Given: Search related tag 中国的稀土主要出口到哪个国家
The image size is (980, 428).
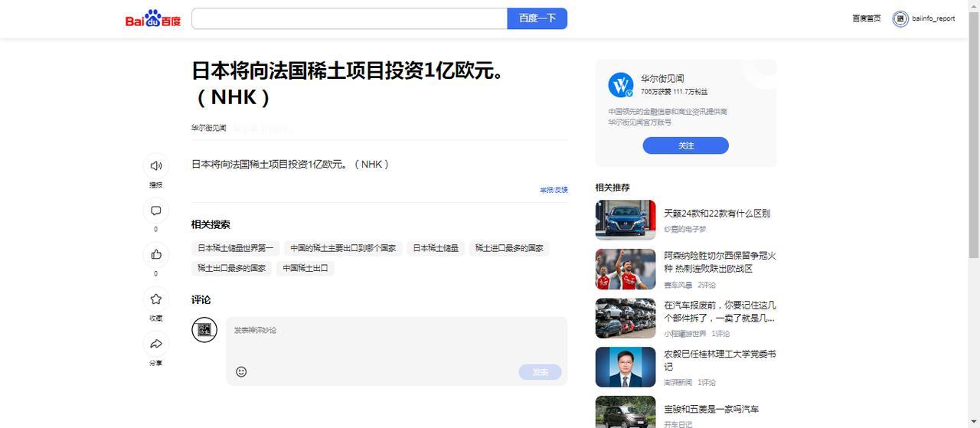Looking at the screenshot, I should [x=343, y=248].
